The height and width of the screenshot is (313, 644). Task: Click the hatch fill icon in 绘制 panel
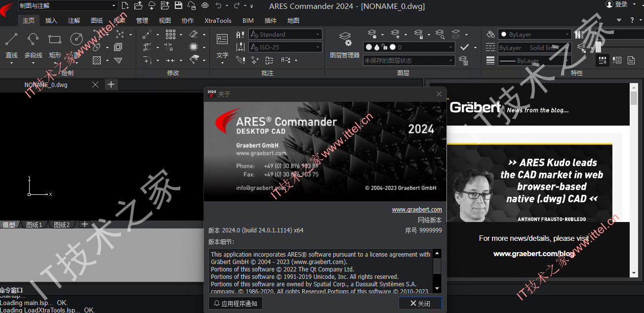pyautogui.click(x=97, y=60)
